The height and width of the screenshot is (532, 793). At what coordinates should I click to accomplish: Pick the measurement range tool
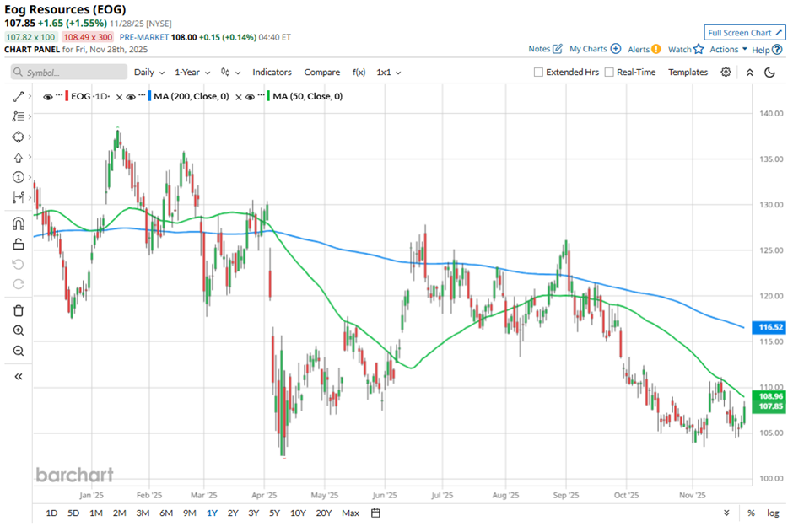(x=19, y=197)
